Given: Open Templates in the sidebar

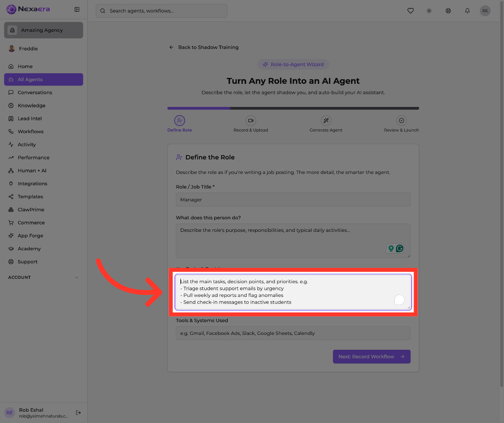Looking at the screenshot, I should 44,197.
